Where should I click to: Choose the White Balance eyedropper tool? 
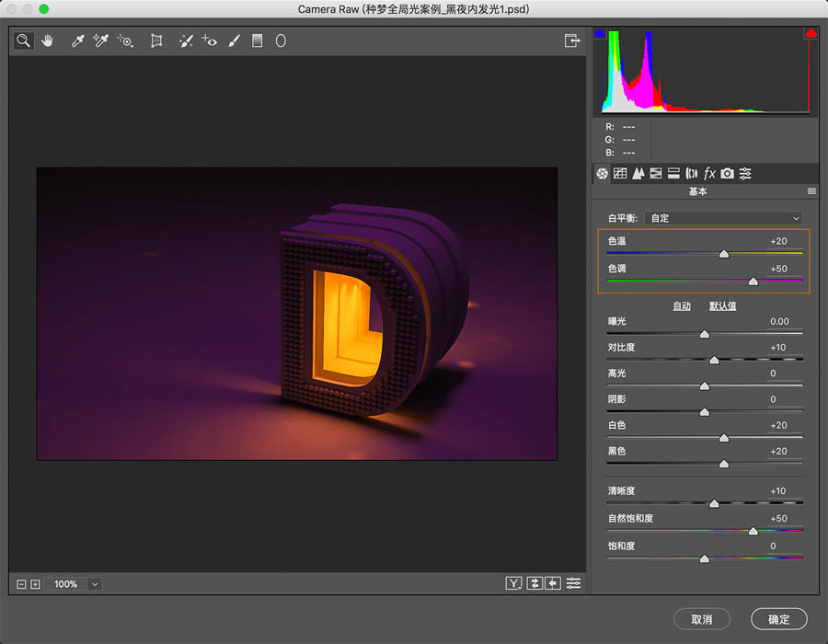[x=77, y=40]
